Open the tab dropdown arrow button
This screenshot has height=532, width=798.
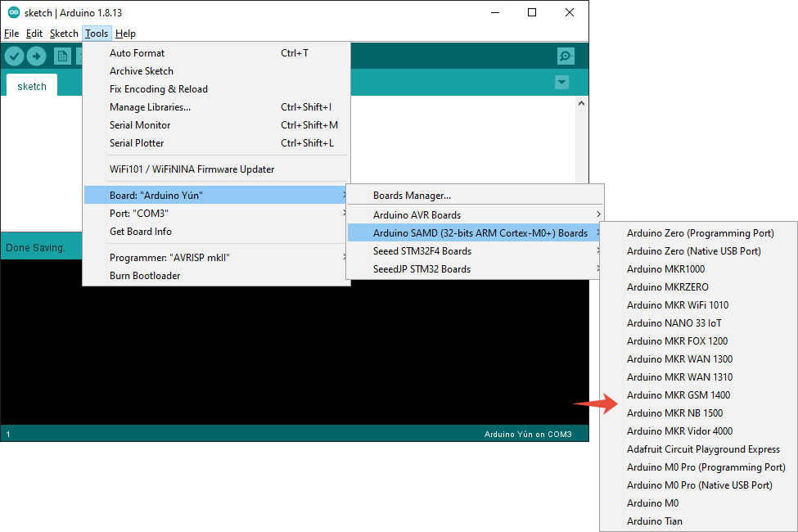point(561,83)
